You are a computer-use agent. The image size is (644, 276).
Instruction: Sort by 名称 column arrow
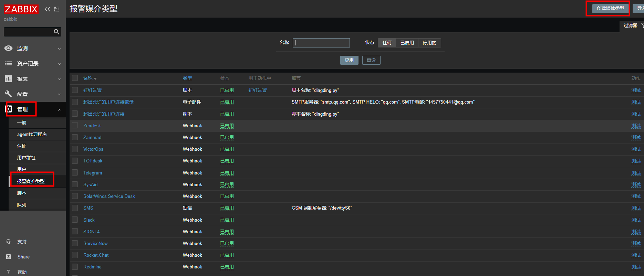click(x=95, y=78)
